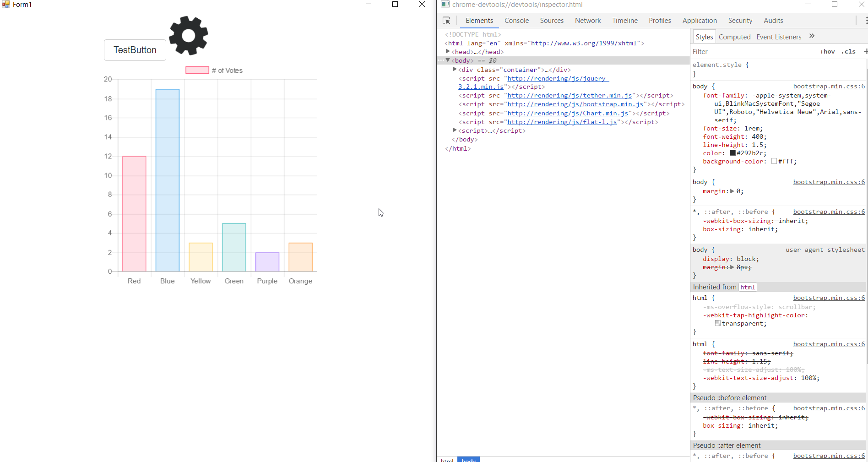Open the Event Listeners sub-tab

779,37
